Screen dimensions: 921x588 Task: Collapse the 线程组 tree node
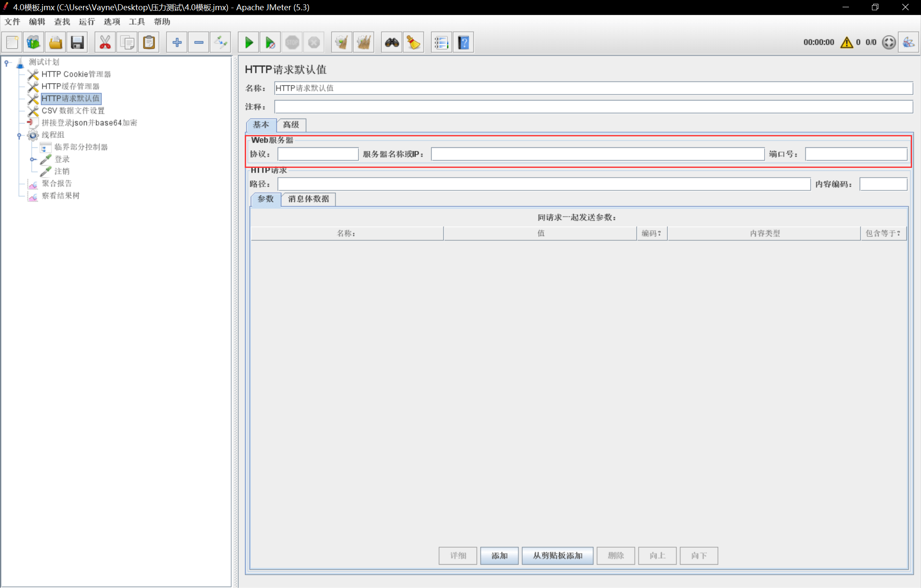(19, 135)
